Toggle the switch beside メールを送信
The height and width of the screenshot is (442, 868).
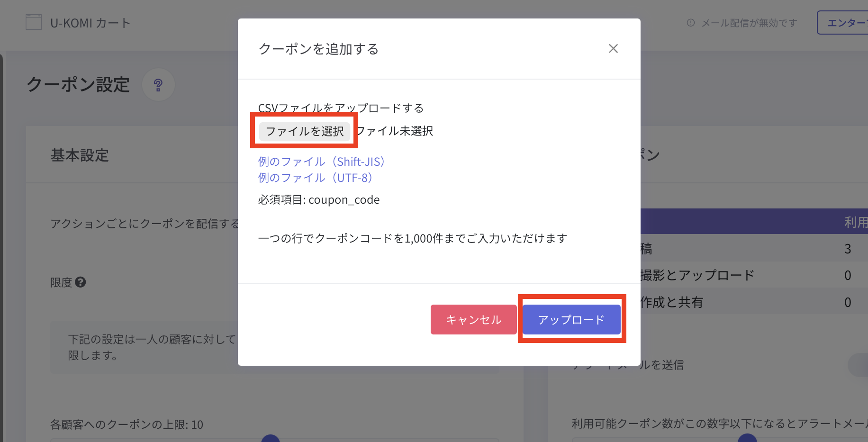(859, 365)
